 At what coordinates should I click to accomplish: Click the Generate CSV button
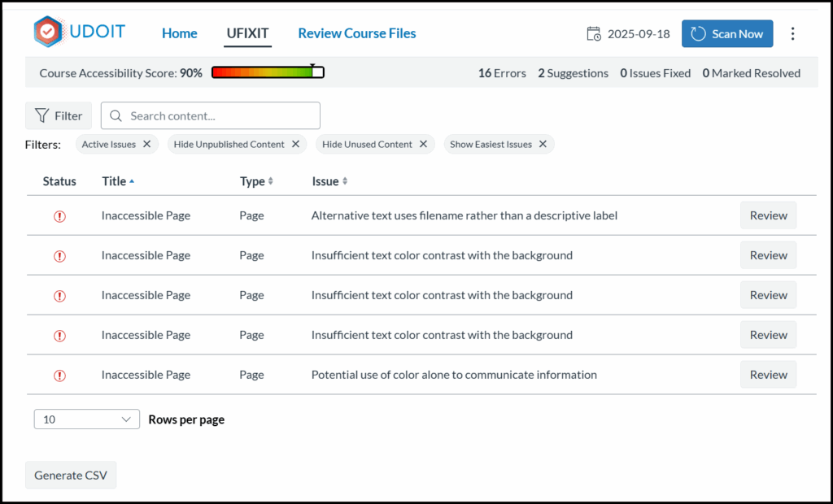[x=70, y=475]
